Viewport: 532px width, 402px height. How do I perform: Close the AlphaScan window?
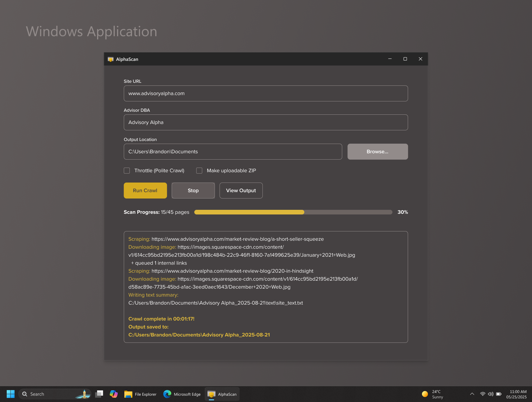pyautogui.click(x=420, y=59)
